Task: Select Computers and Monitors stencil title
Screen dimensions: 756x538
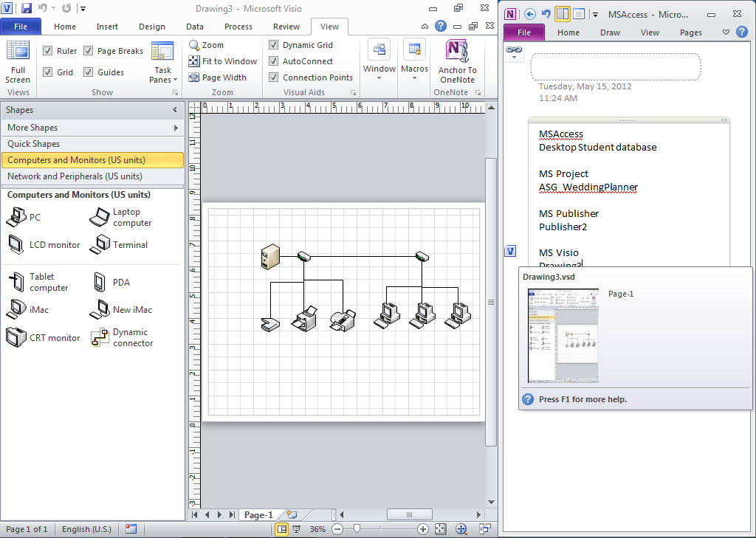Action: tap(92, 160)
